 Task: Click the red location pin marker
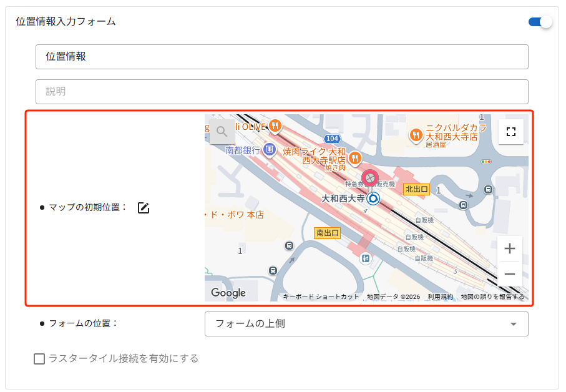coord(370,178)
